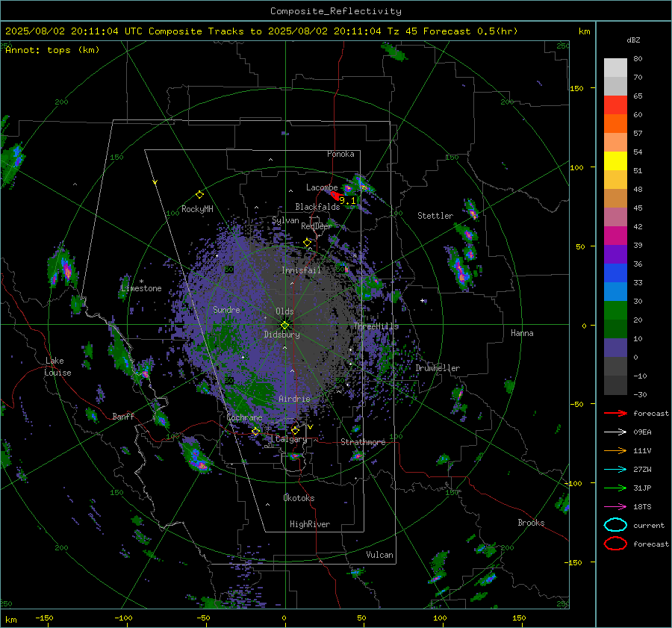
Task: Click the Hanna town label
Action: click(x=522, y=333)
